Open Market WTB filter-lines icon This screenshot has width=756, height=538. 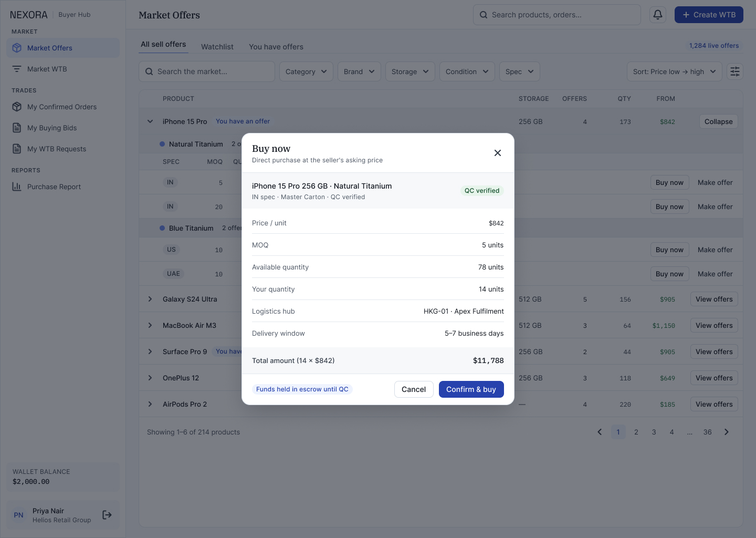pyautogui.click(x=17, y=69)
